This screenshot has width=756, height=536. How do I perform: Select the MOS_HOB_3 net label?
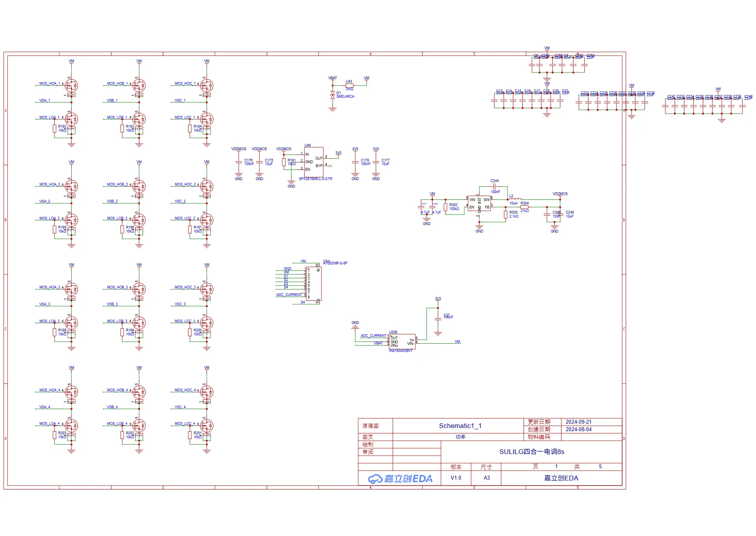coord(117,287)
